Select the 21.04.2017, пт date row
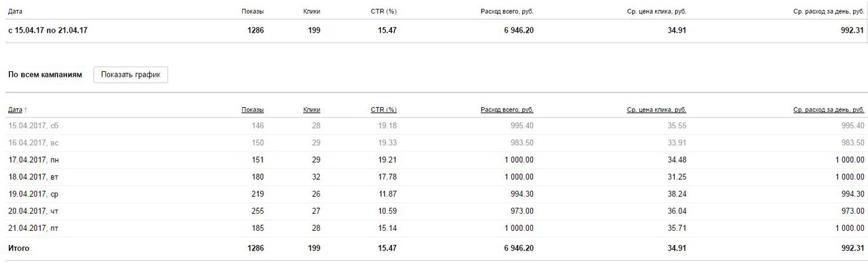The height and width of the screenshot is (262, 868). pos(435,227)
